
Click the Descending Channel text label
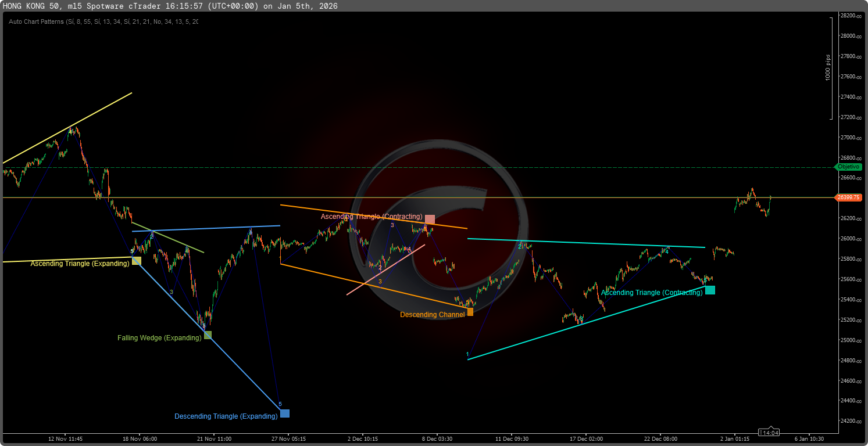432,315
